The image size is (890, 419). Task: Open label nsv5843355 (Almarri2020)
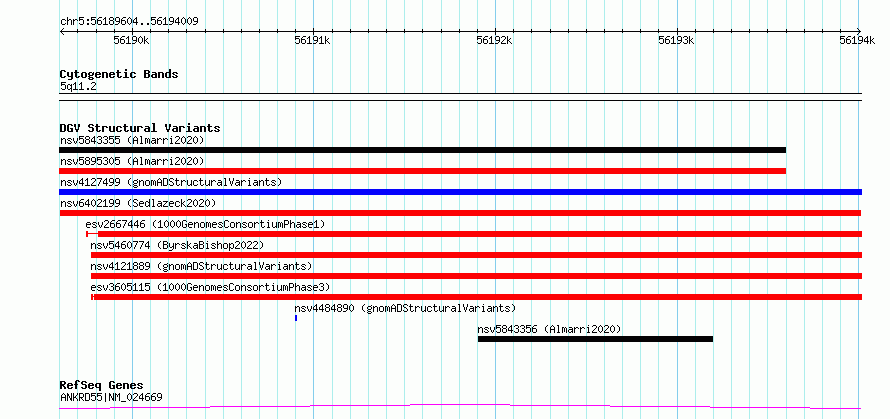click(x=132, y=140)
